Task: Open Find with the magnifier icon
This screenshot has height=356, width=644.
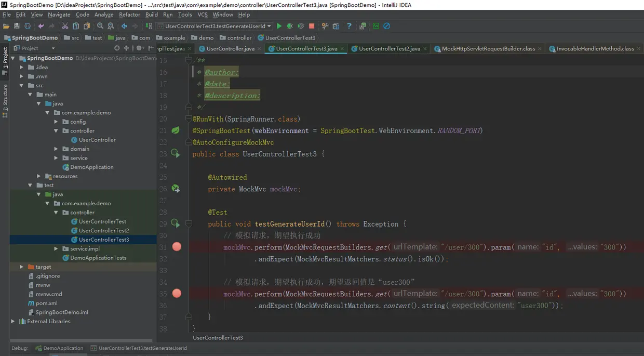Action: [x=100, y=26]
